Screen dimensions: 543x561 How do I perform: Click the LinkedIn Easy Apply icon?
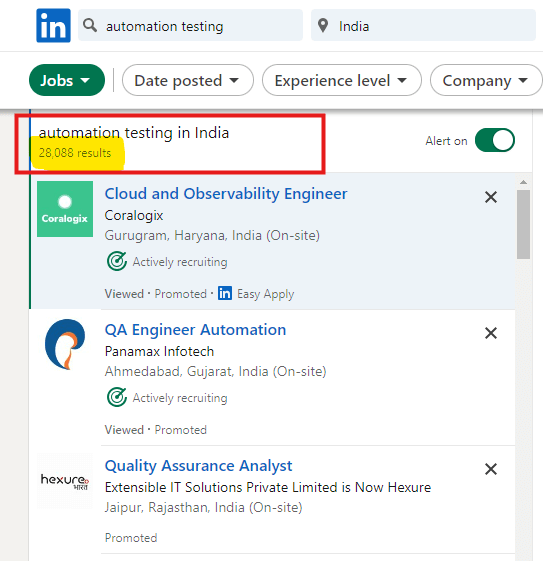click(x=225, y=293)
